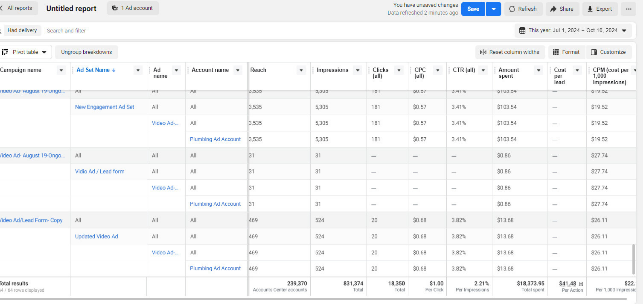Open Amount spent column dropdown
Viewport: 644px width, 304px height.
[x=538, y=70]
